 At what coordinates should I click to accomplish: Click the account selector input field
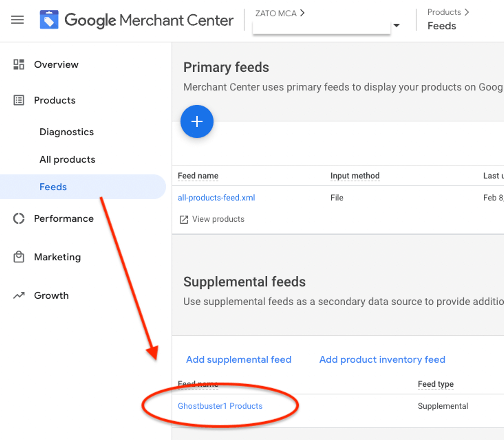click(x=321, y=26)
